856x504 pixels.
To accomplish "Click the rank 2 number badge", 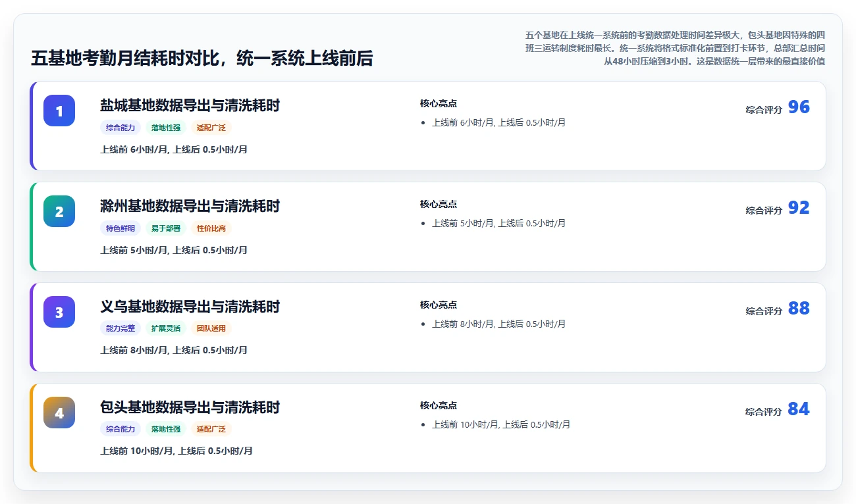I will pyautogui.click(x=59, y=211).
